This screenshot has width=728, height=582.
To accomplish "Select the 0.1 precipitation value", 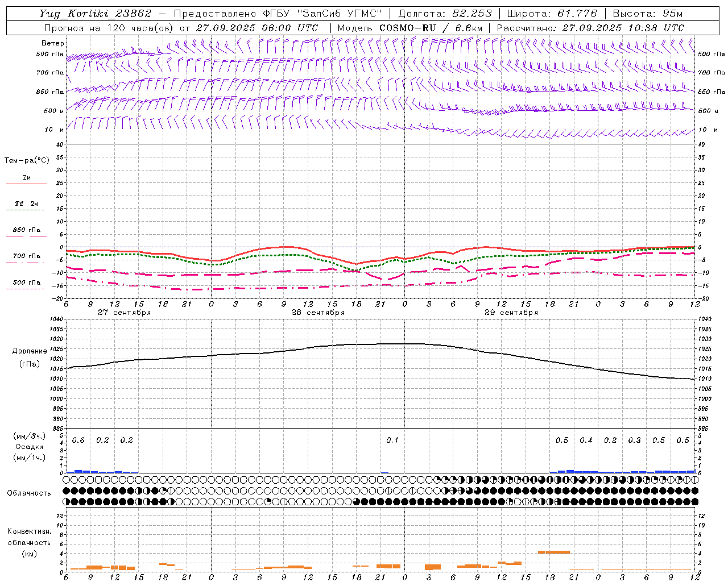I will pyautogui.click(x=392, y=440).
